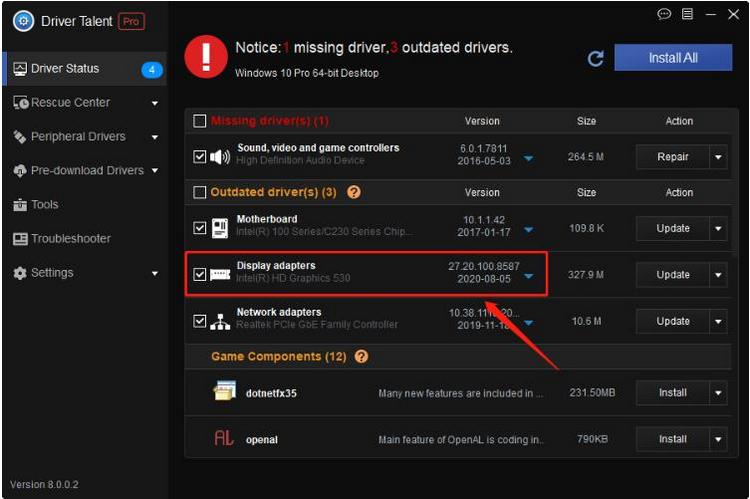Image resolution: width=750 pixels, height=499 pixels.
Task: Expand the Display adapters version dropdown
Action: [x=529, y=276]
